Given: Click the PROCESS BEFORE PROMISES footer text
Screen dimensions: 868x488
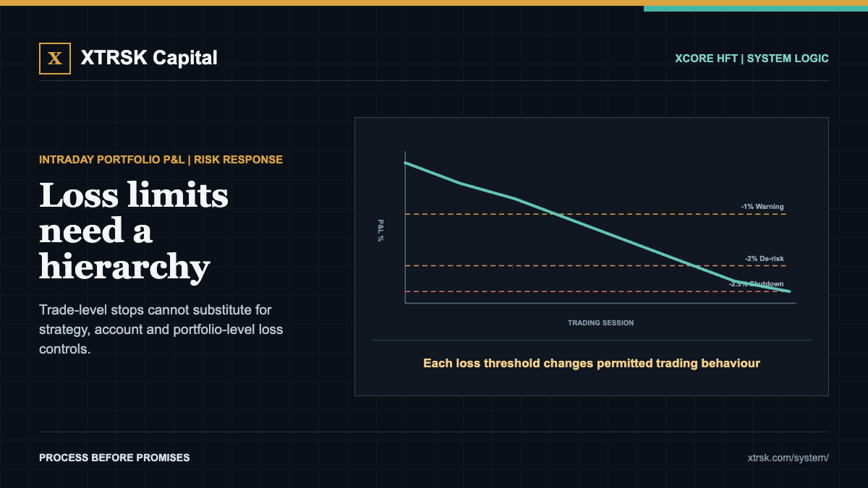Looking at the screenshot, I should [114, 458].
